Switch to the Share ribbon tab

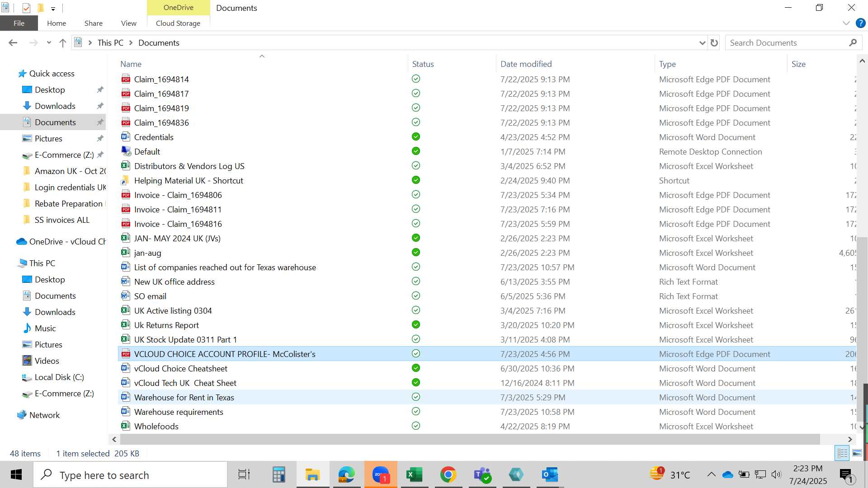click(x=94, y=23)
